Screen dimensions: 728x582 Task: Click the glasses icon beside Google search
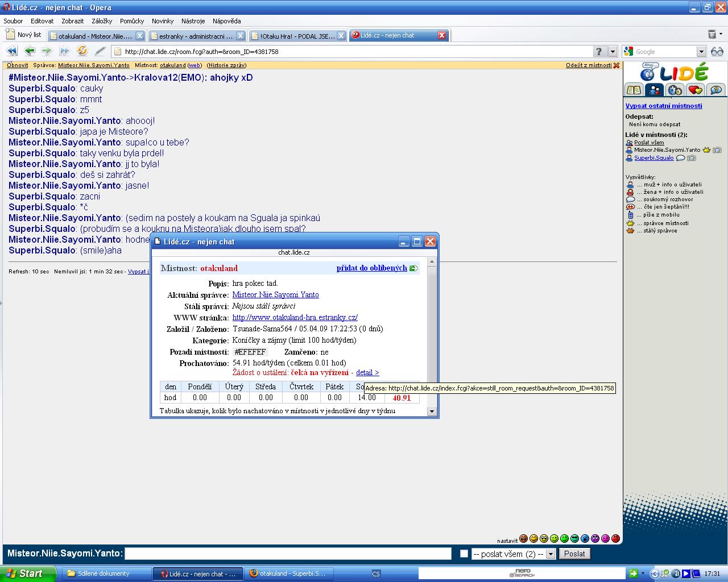pyautogui.click(x=717, y=51)
